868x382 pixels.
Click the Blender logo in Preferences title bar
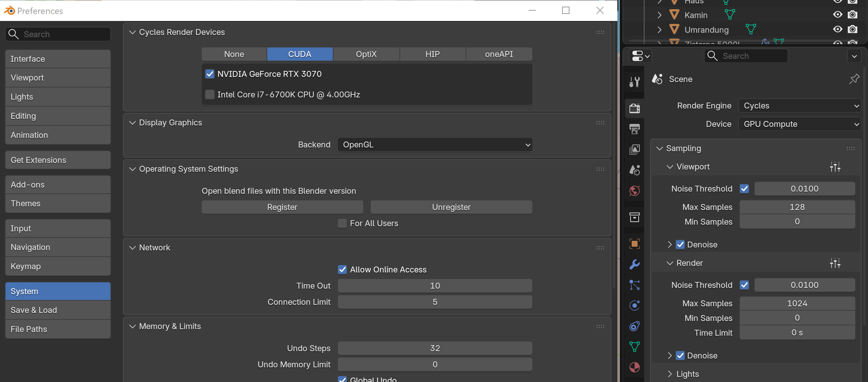10,11
